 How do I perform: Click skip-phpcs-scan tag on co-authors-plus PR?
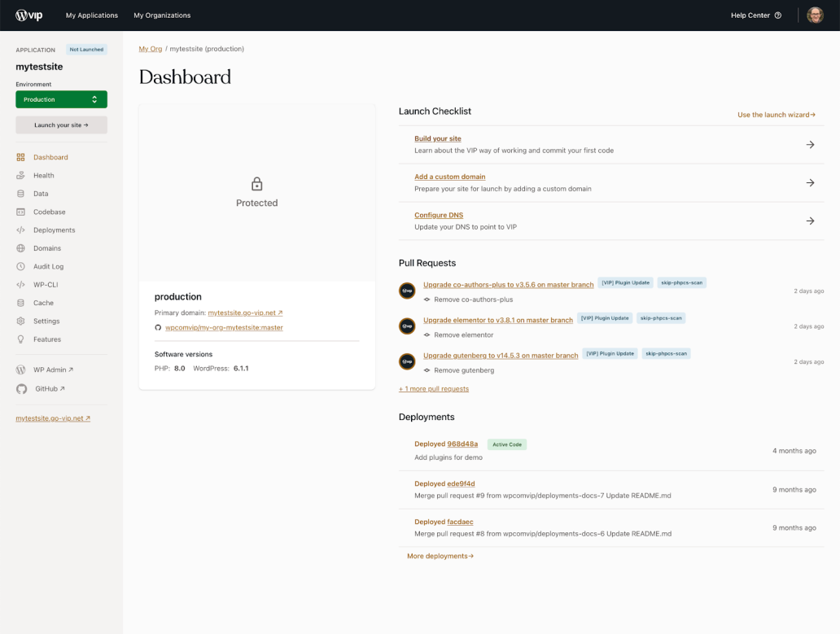tap(681, 282)
